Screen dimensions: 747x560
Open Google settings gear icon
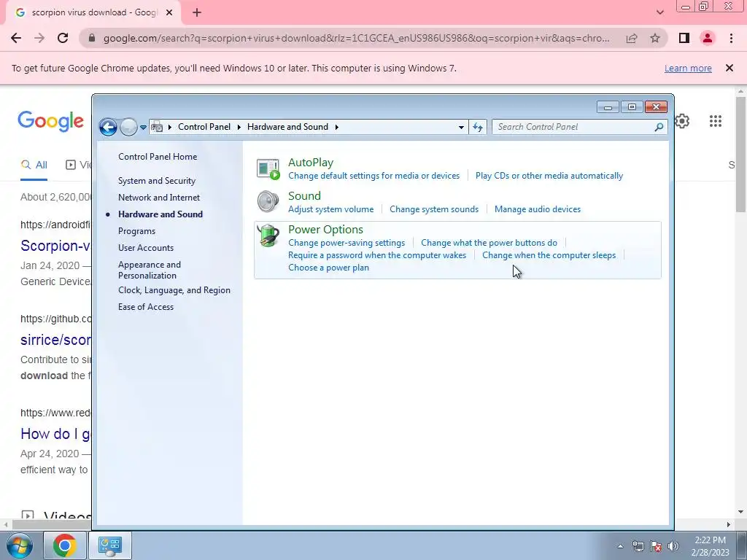(x=682, y=121)
